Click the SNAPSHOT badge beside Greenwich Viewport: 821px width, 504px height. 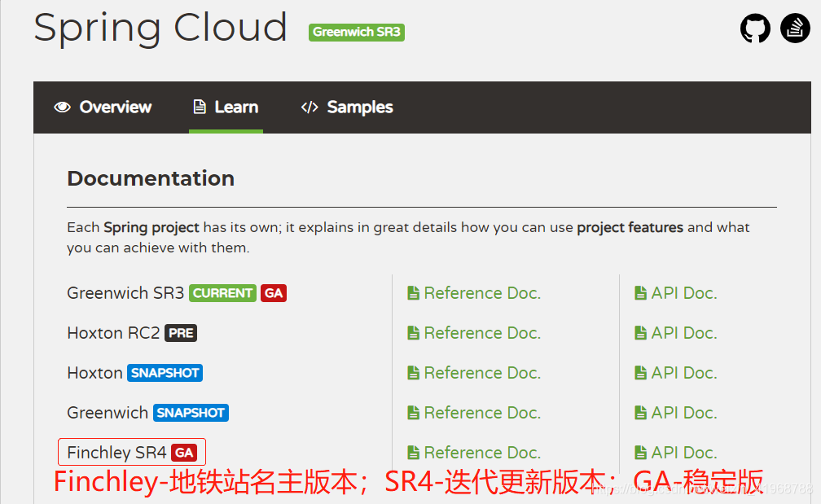pos(191,413)
